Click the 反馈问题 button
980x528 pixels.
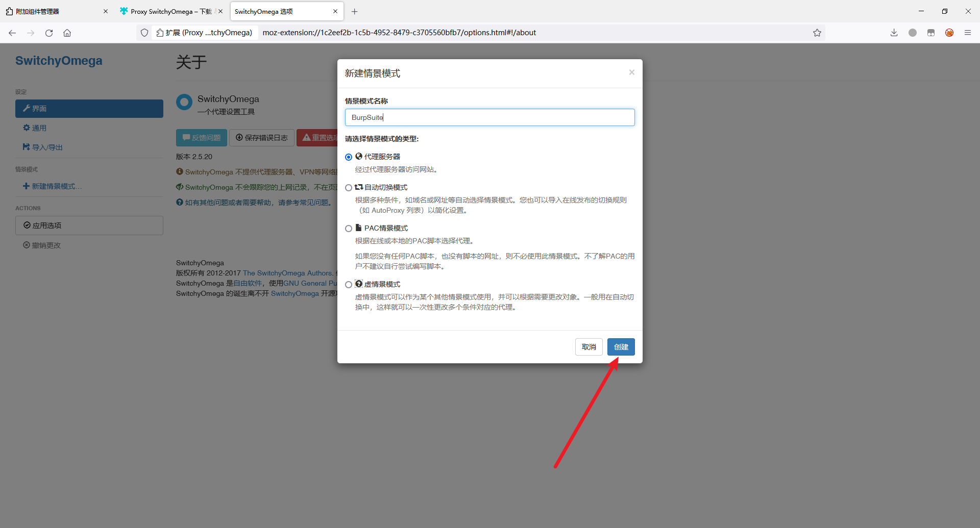coord(202,138)
